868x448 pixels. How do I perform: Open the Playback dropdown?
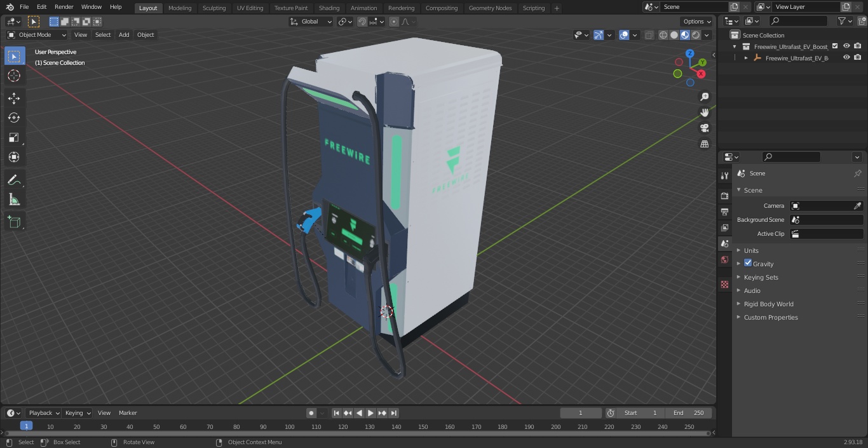click(44, 413)
